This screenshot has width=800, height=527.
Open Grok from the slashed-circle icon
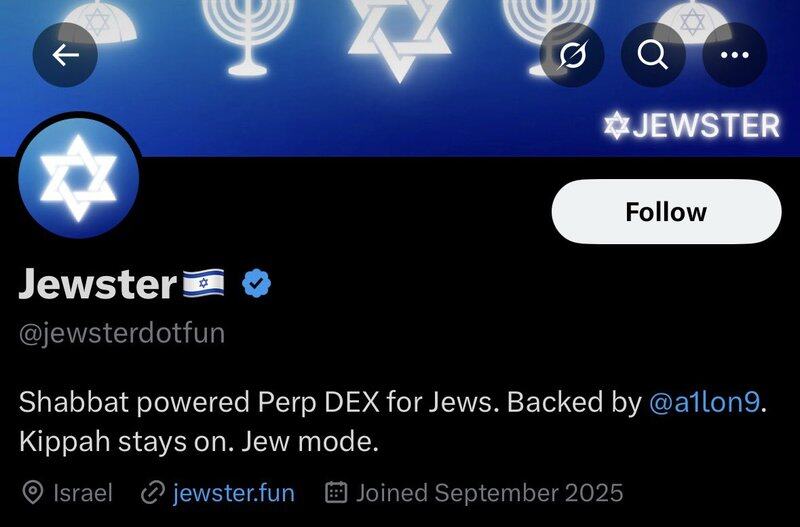[572, 55]
